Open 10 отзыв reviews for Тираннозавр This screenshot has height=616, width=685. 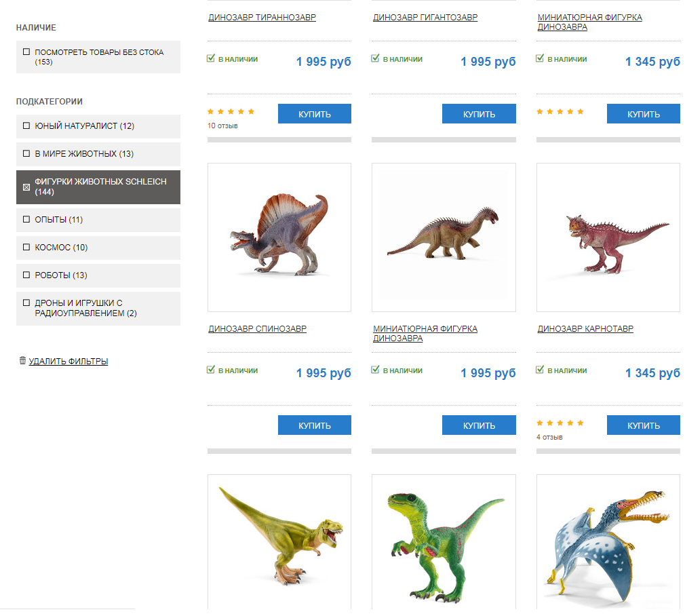(222, 126)
